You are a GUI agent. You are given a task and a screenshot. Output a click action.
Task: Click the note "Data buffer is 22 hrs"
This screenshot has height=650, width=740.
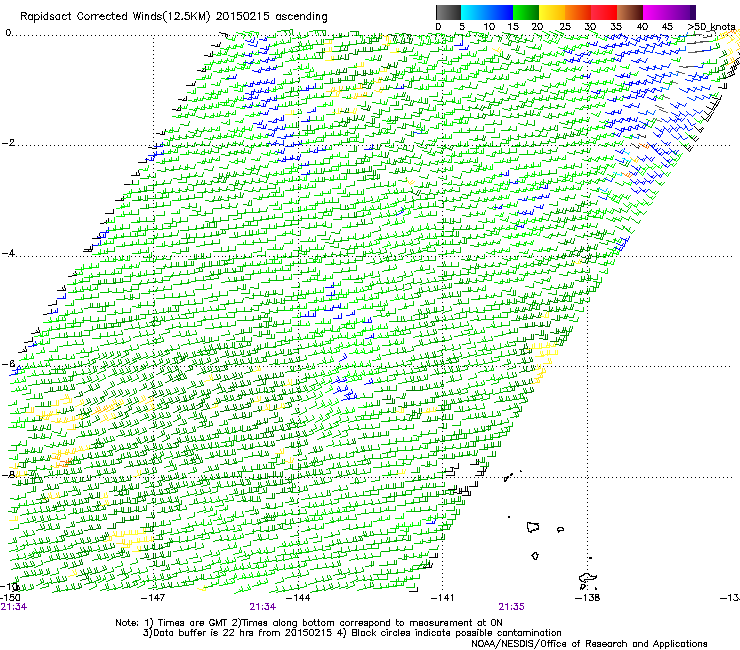203,633
